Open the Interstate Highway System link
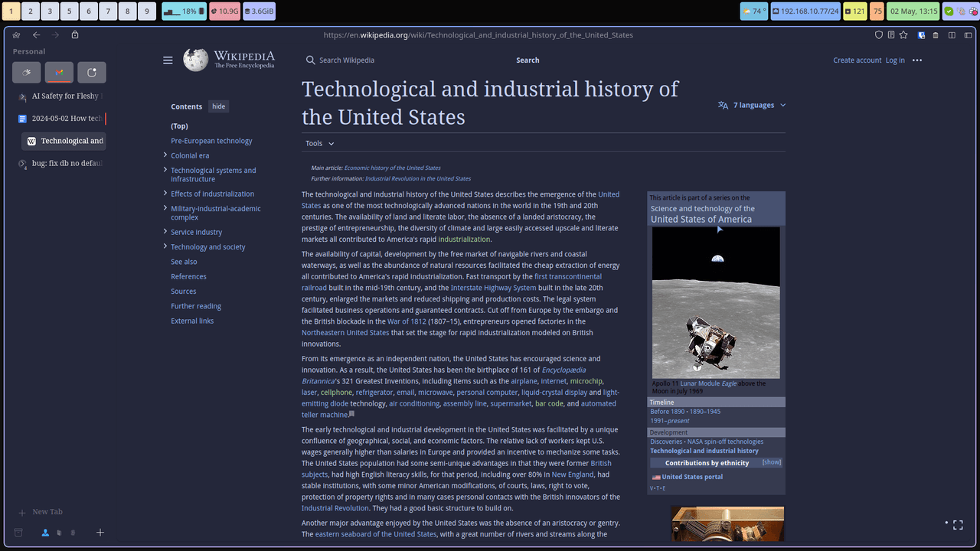 coord(493,288)
